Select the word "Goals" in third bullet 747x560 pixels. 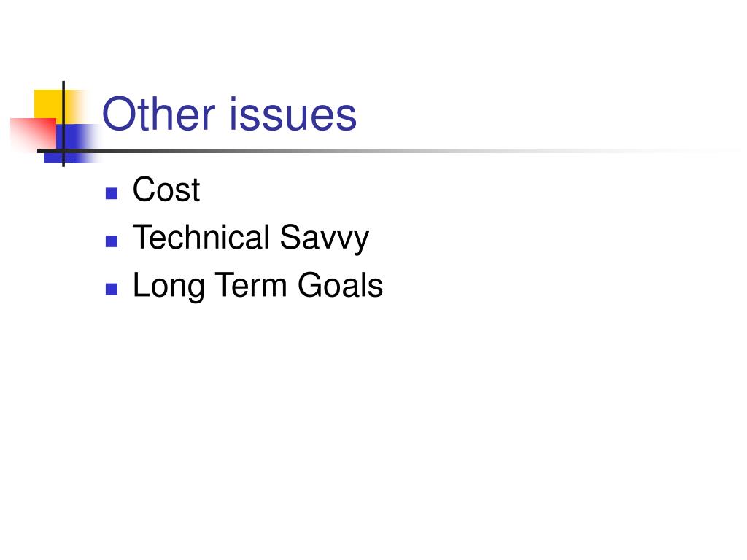coord(341,284)
